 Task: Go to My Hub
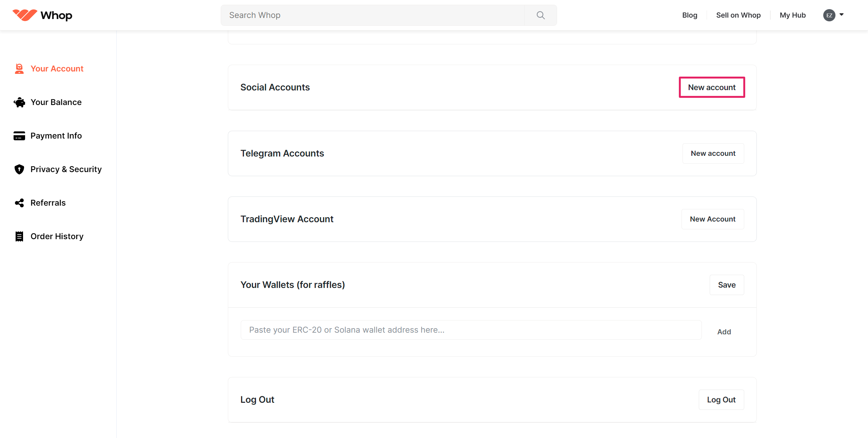click(x=792, y=15)
